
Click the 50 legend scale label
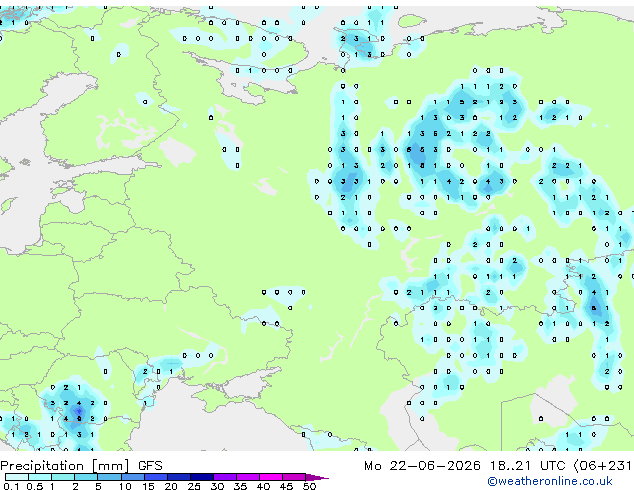[310, 486]
